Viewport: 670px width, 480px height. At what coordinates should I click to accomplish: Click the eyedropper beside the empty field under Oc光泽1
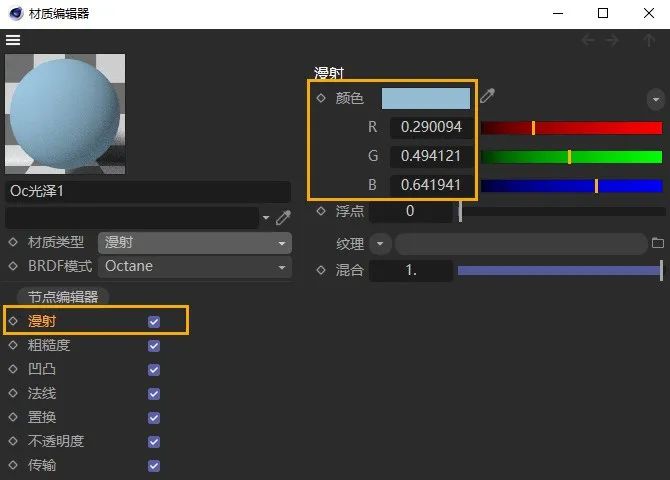[x=283, y=218]
